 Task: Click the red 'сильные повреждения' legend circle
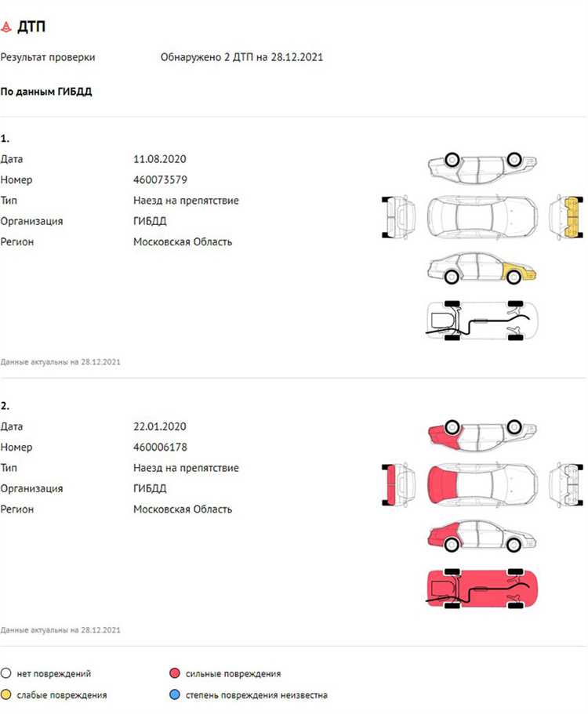175,673
